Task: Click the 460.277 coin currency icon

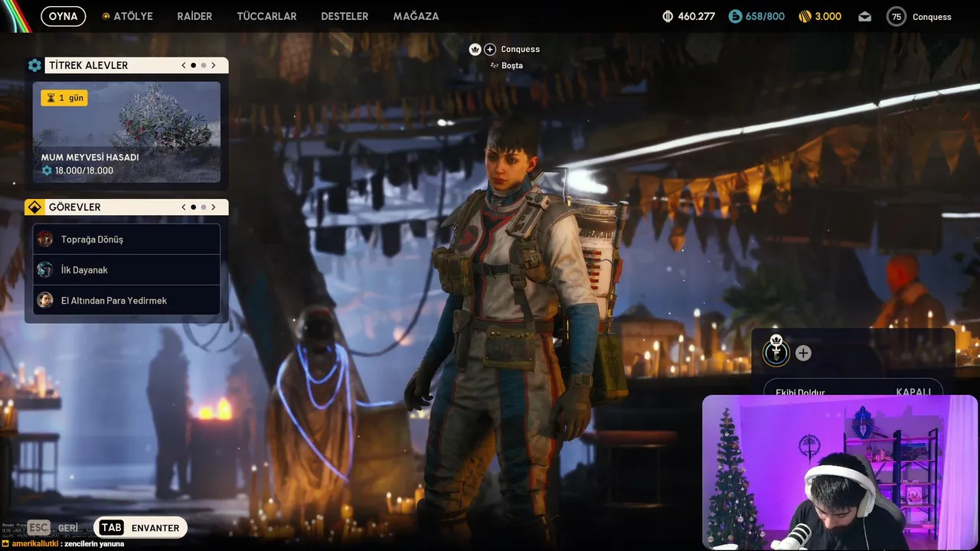Action: click(667, 16)
